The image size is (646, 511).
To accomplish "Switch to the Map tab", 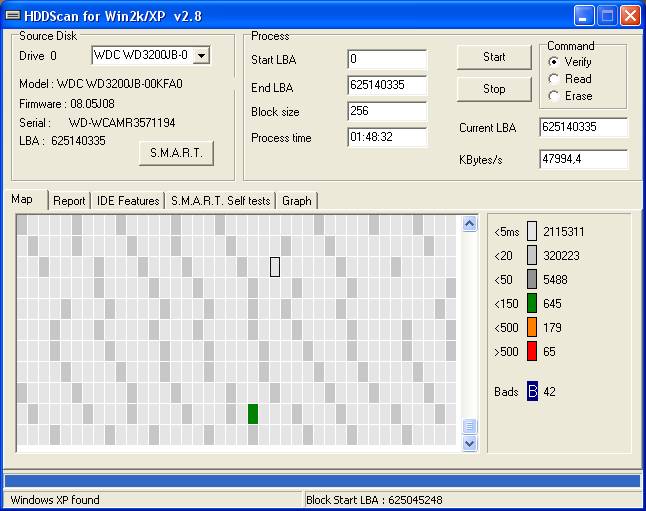I will pos(25,199).
